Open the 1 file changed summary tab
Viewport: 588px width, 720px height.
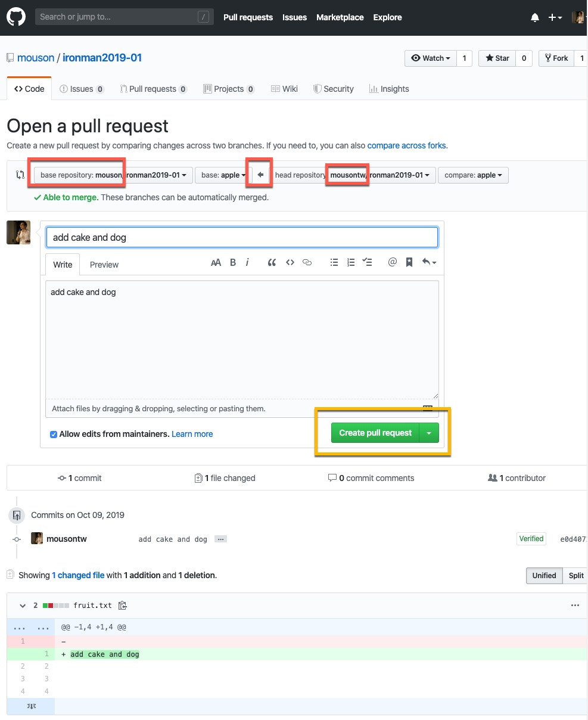[x=225, y=478]
